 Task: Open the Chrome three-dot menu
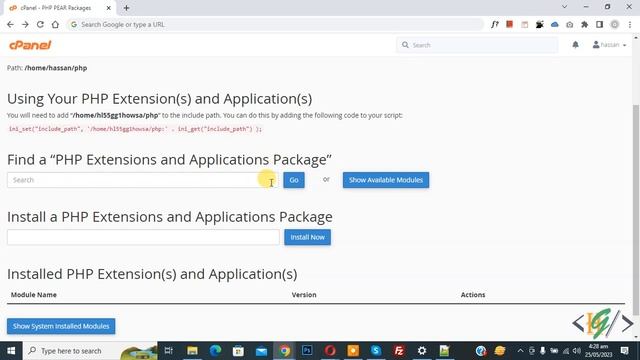(630, 24)
